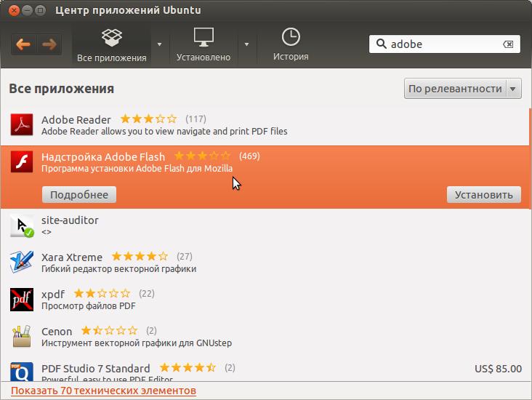
Task: Select the Надстройка Adobe Flash title
Action: [x=103, y=157]
